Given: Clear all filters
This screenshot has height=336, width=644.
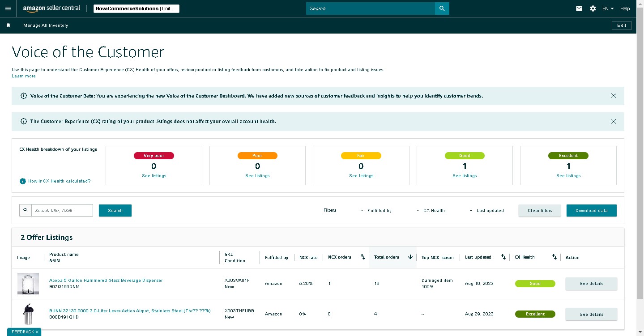Looking at the screenshot, I should [540, 211].
